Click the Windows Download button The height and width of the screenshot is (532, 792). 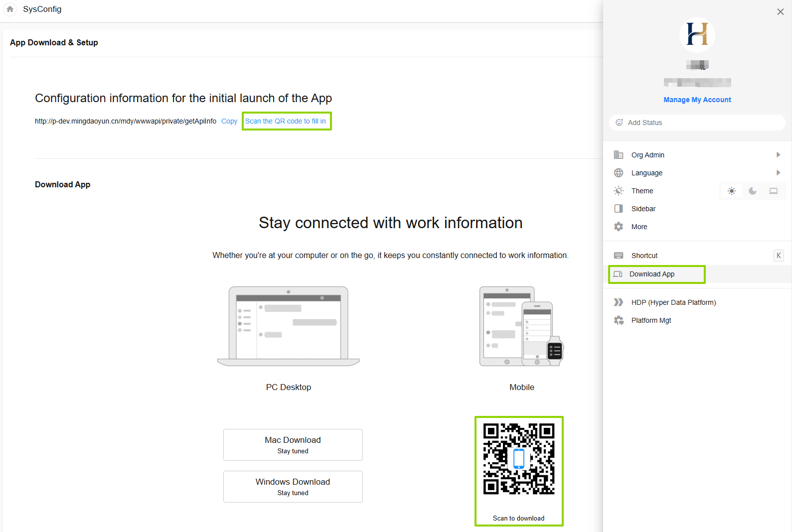(x=293, y=487)
